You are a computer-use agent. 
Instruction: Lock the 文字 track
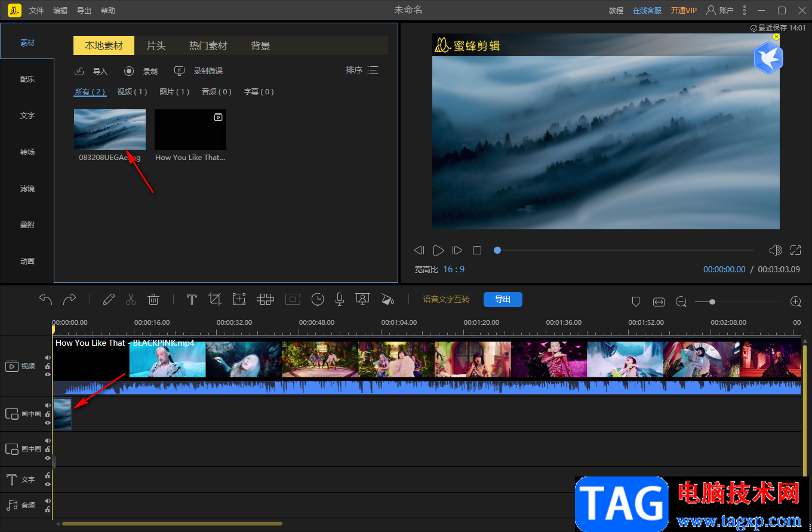pos(48,476)
